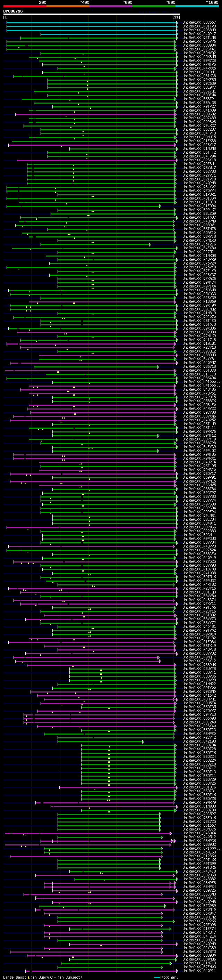This screenshot has height=980, width=222.
Task: Click the UniRef100_A9PJQ2 hit name
Action: (199, 451)
